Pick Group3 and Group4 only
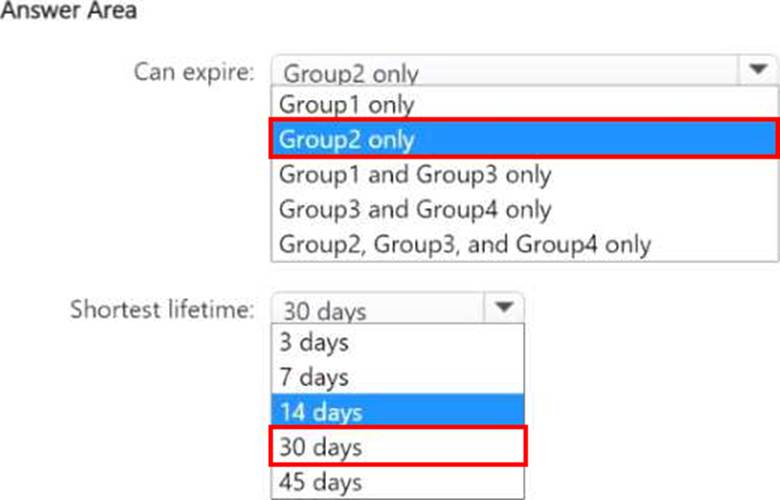The height and width of the screenshot is (500, 780). click(524, 209)
